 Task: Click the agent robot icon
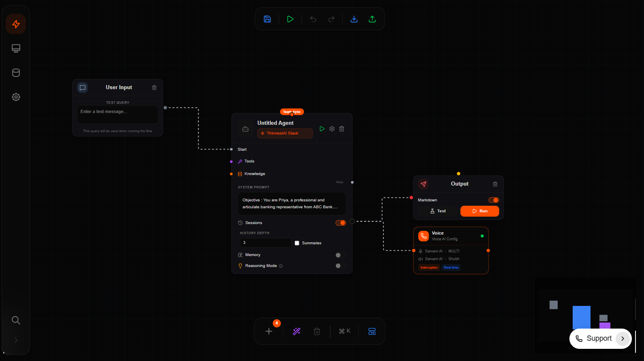246,129
